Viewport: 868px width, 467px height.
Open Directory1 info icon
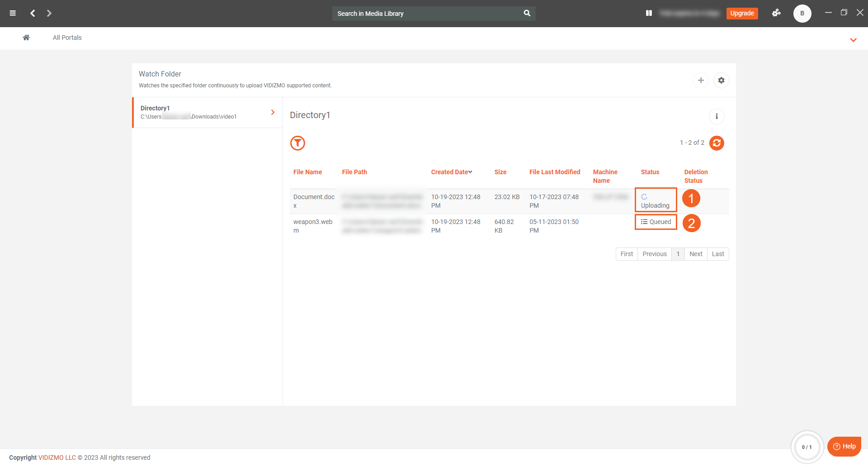[x=717, y=116]
